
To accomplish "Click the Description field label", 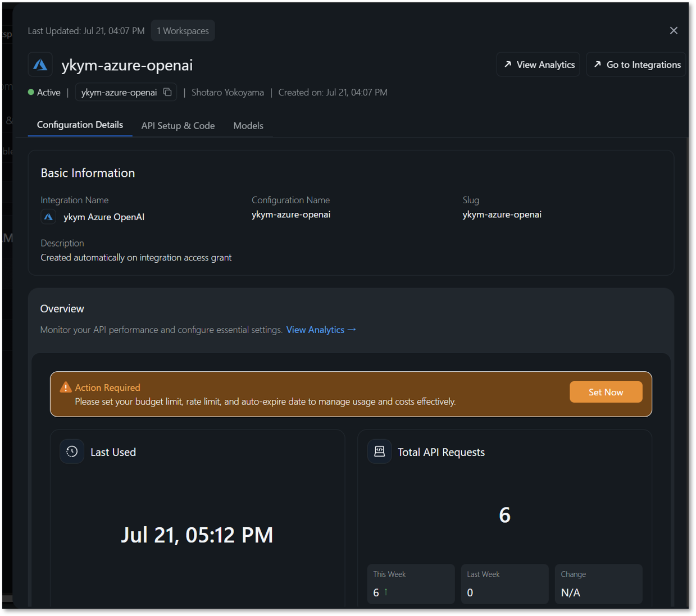I will point(62,243).
